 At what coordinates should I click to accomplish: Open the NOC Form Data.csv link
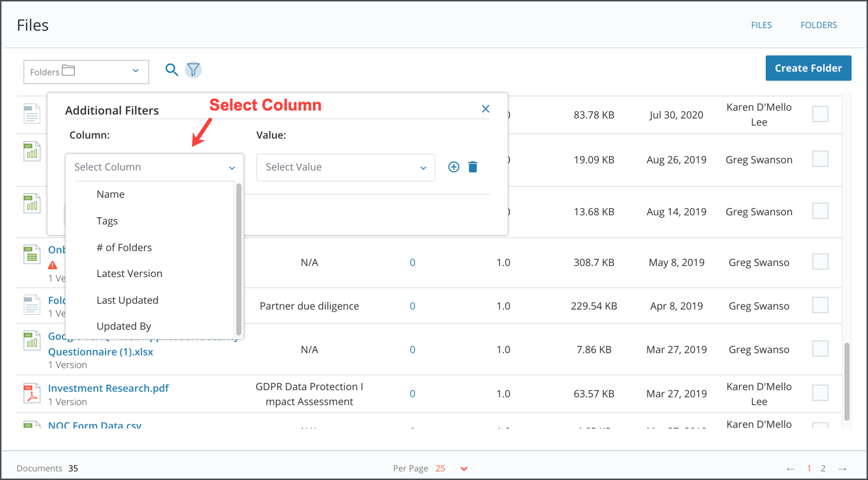tap(95, 425)
